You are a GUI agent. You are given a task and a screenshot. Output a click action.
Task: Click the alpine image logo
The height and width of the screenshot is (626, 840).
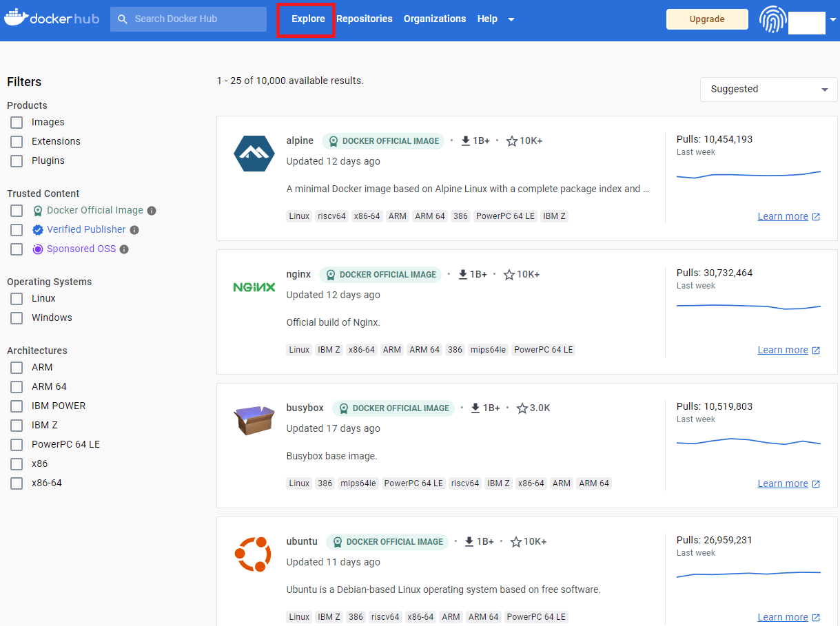[254, 154]
